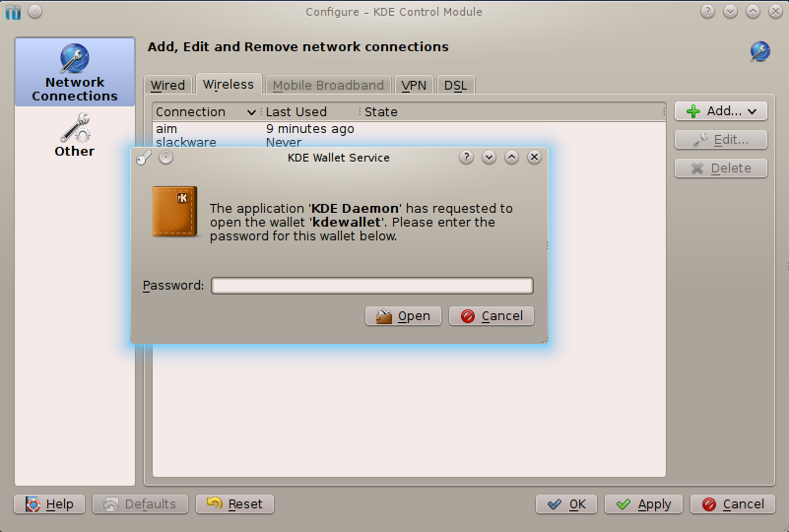Screen dimensions: 789x532
Task: Click the State column header
Action: point(512,111)
